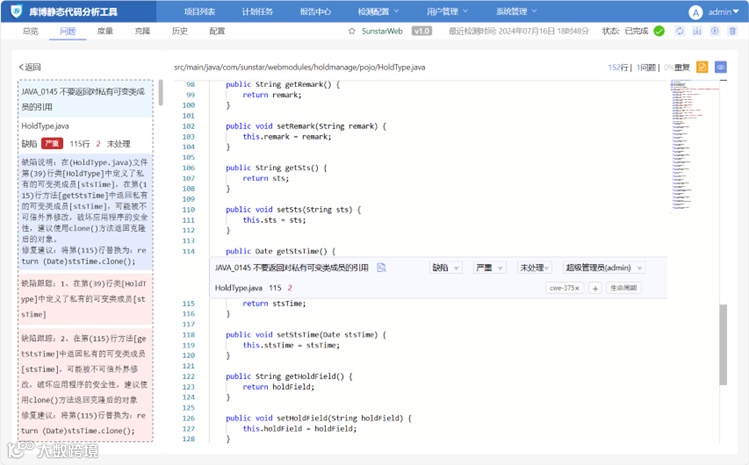Select the JAVA_0145 issue title in sidebar
The width and height of the screenshot is (749, 465).
pos(85,99)
